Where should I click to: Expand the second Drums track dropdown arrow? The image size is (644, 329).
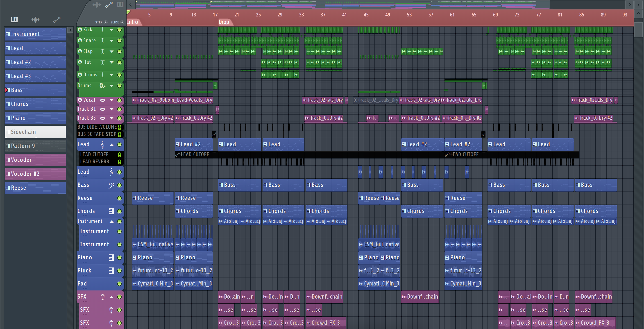point(111,86)
